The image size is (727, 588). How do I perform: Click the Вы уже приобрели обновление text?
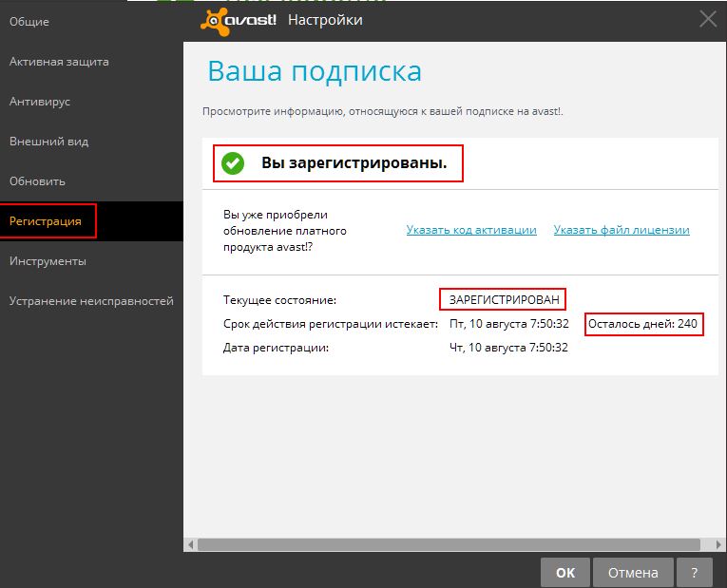[x=285, y=231]
